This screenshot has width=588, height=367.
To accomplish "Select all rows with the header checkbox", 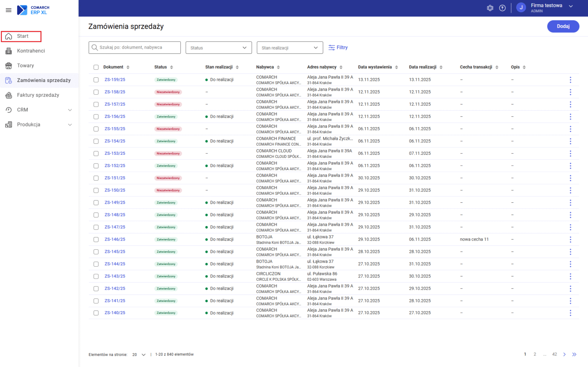I will (96, 67).
